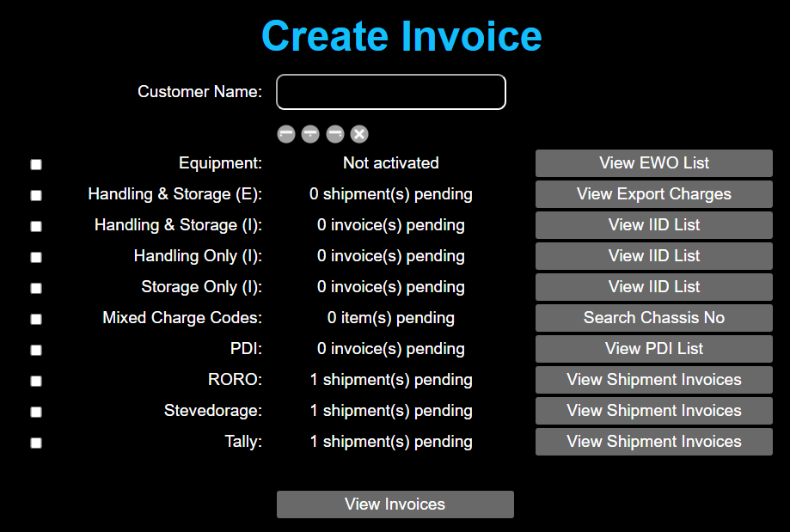Image resolution: width=790 pixels, height=532 pixels.
Task: Tick the Mixed Charge Codes checkbox
Action: tap(36, 319)
